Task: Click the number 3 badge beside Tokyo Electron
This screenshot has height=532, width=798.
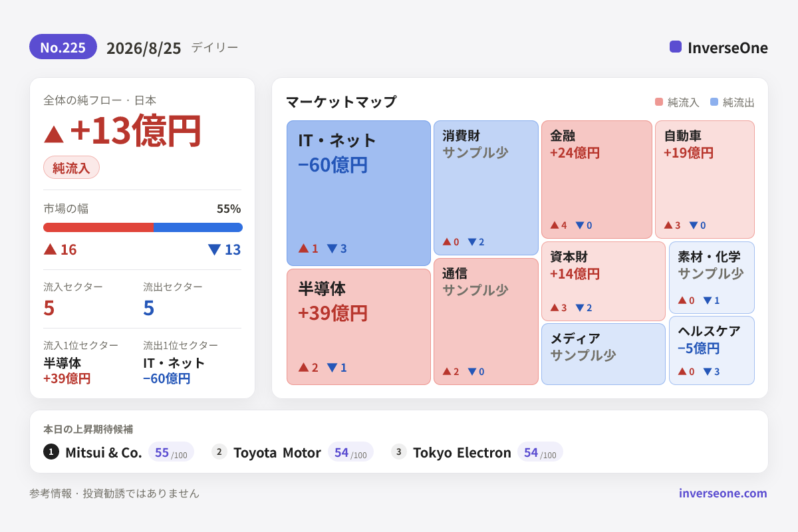Action: pyautogui.click(x=399, y=452)
